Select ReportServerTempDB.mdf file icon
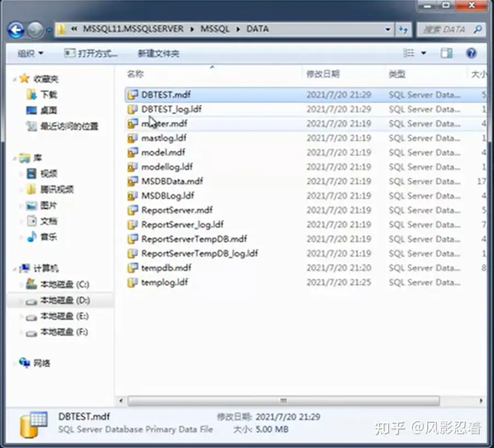 (x=133, y=239)
